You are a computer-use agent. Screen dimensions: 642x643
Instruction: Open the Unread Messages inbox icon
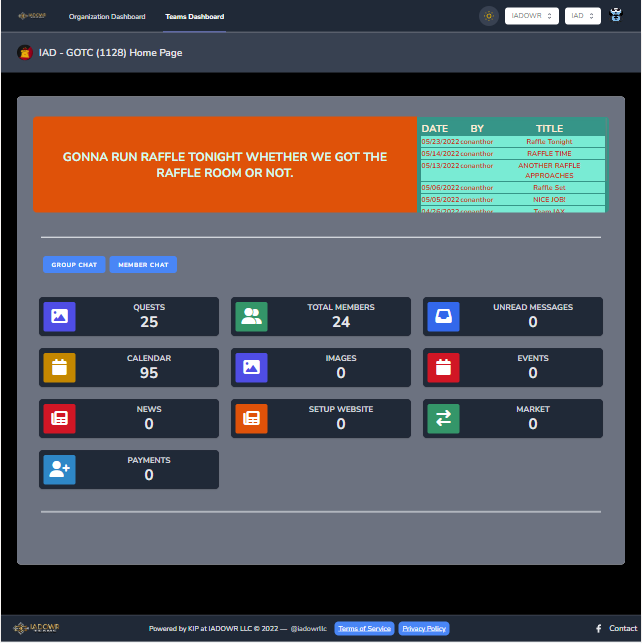click(x=443, y=316)
